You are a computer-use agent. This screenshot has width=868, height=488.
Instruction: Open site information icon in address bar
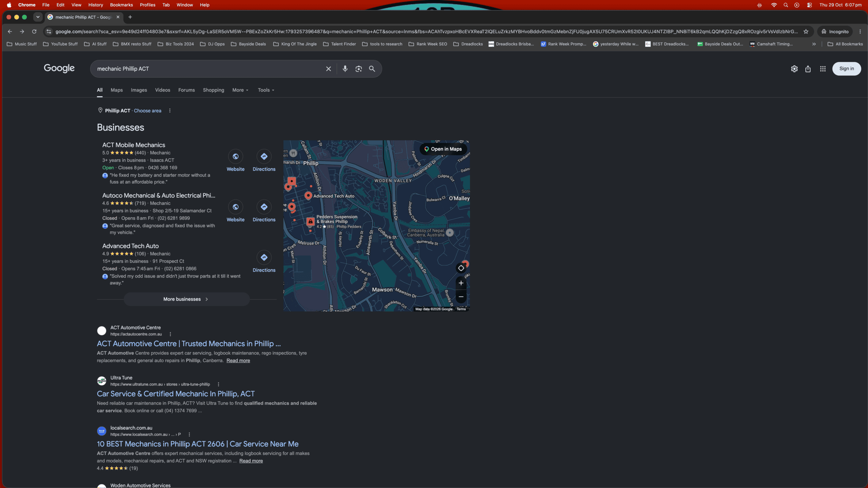[x=49, y=32]
